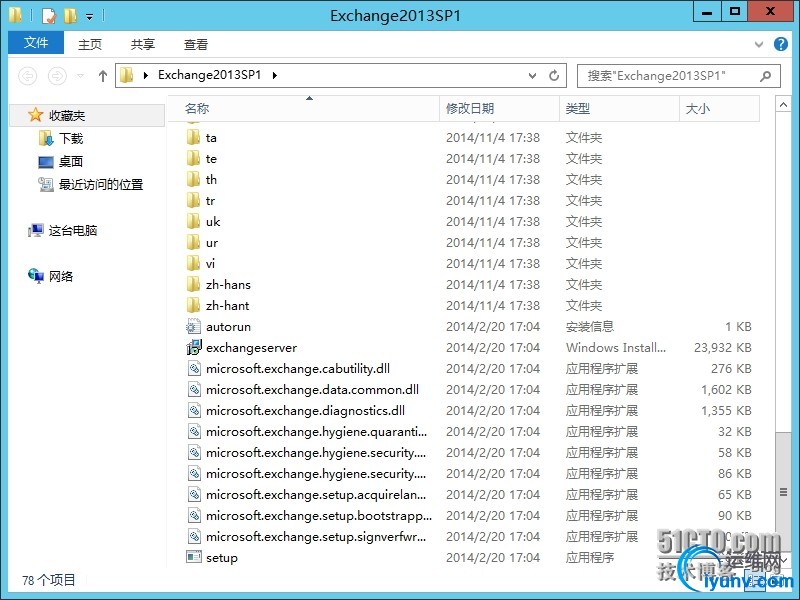Select 网络 in the navigation pane
Viewport: 800px width, 600px height.
point(61,277)
